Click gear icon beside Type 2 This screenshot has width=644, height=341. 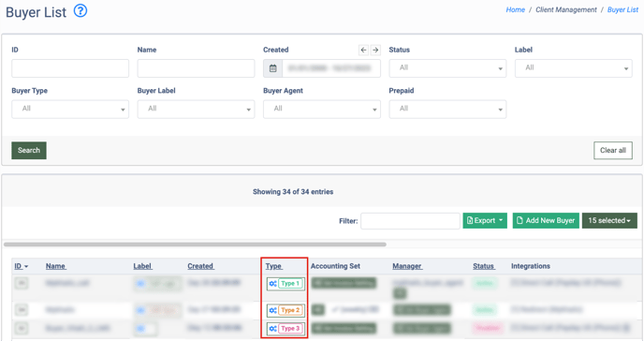tap(272, 310)
